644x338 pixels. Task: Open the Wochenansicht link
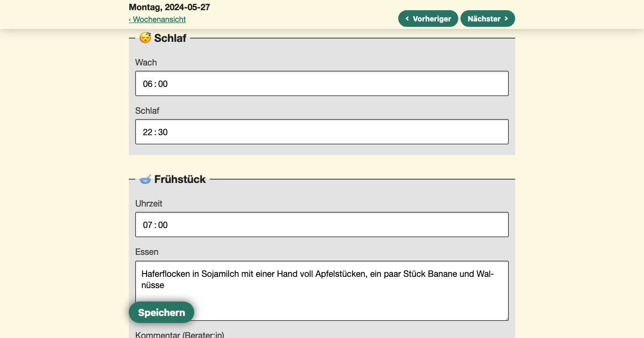click(x=160, y=19)
